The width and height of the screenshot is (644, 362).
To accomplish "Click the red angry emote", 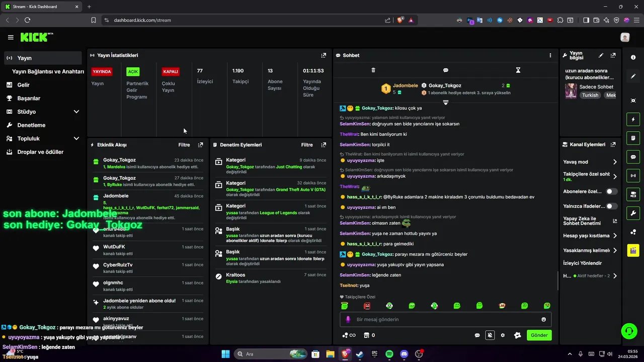I will tap(367, 306).
